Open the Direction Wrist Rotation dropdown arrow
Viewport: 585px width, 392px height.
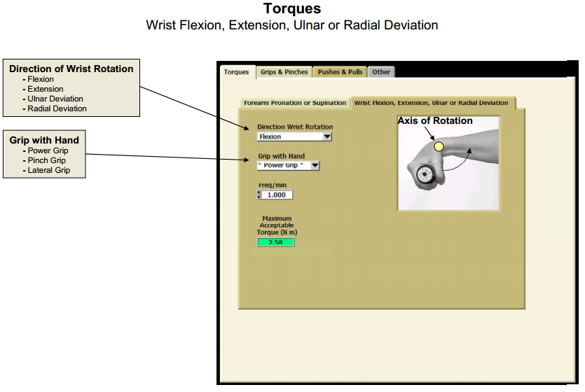click(x=327, y=137)
